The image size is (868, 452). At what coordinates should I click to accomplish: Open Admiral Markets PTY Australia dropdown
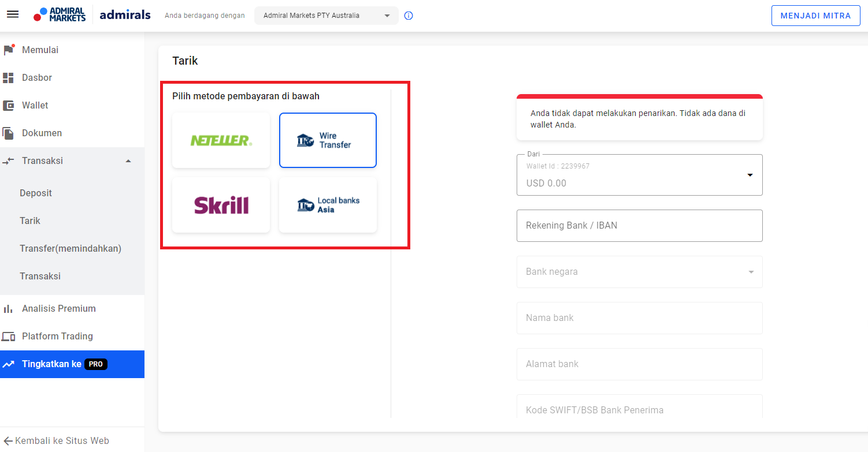(x=326, y=16)
